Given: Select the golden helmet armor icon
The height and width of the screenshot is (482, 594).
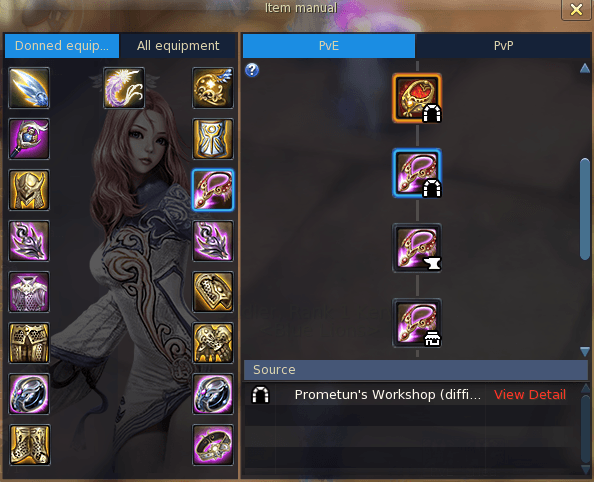Looking at the screenshot, I should [29, 190].
